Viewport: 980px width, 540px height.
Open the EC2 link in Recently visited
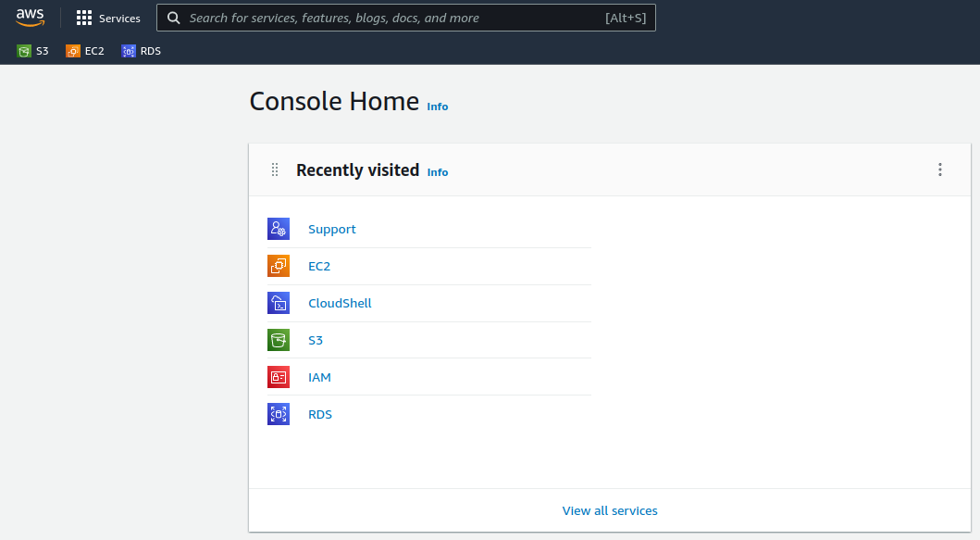click(319, 266)
